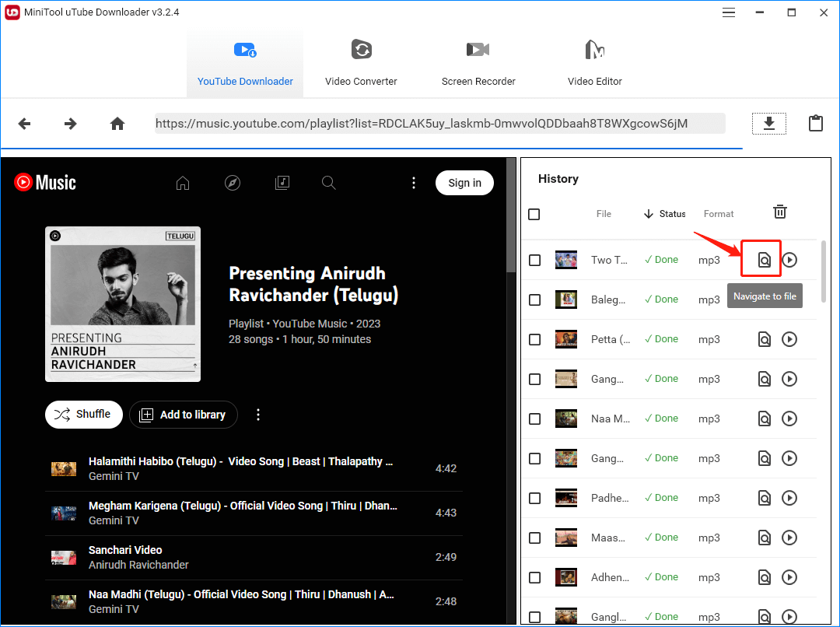Check the box for Adhen... row
The image size is (840, 627).
point(534,577)
